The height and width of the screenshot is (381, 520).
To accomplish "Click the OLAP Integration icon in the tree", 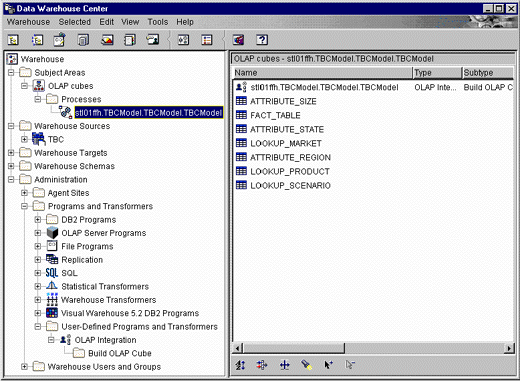I will click(65, 340).
